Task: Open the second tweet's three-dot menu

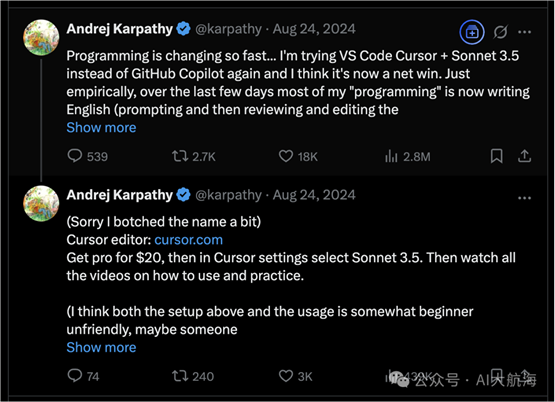Action: 524,198
